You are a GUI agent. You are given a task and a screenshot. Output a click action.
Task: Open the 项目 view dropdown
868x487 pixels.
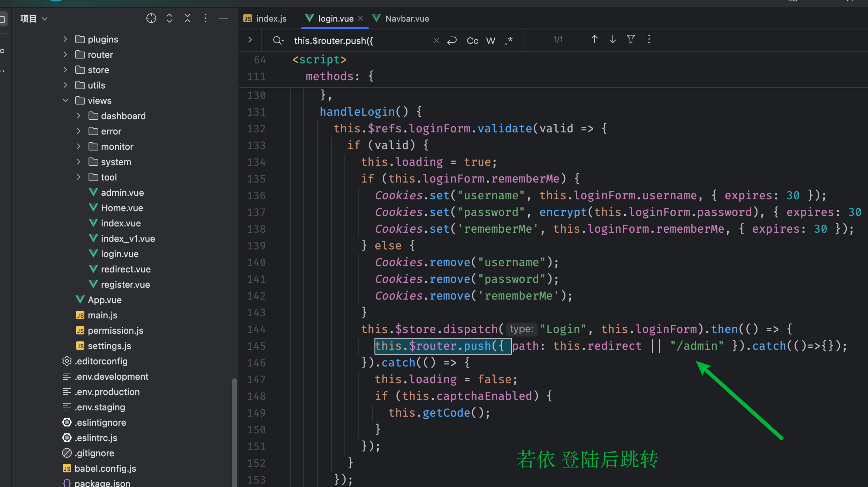[34, 18]
